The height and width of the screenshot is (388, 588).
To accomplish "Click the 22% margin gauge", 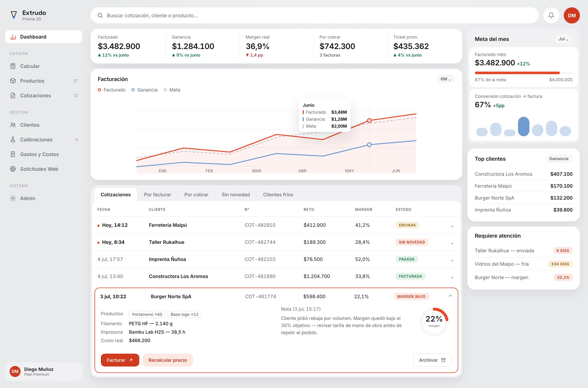I will [x=434, y=322].
